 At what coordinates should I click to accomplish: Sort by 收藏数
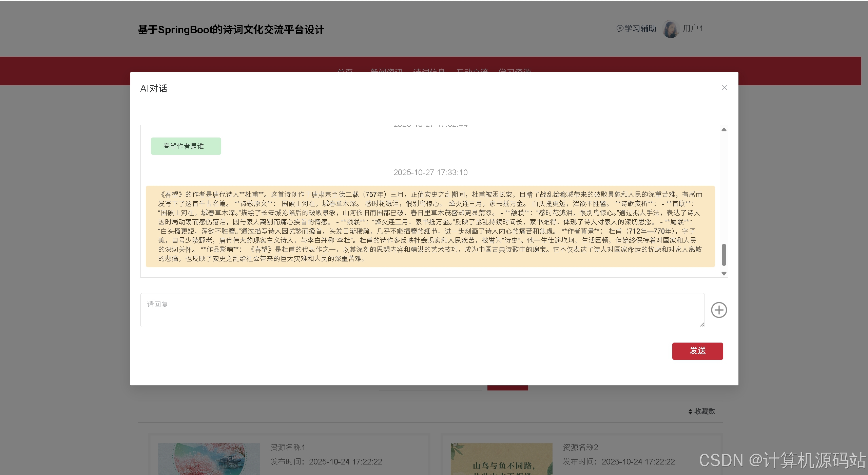701,411
